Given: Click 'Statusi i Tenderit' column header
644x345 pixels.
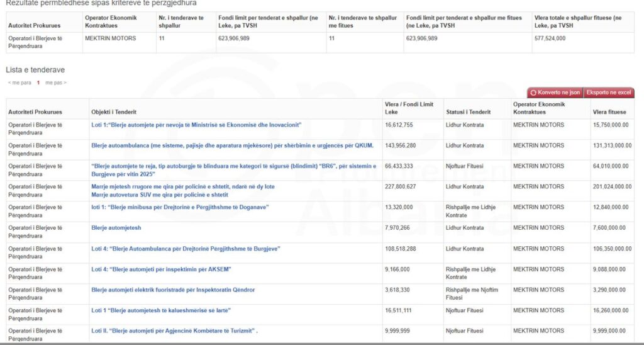Looking at the screenshot, I should [x=468, y=112].
